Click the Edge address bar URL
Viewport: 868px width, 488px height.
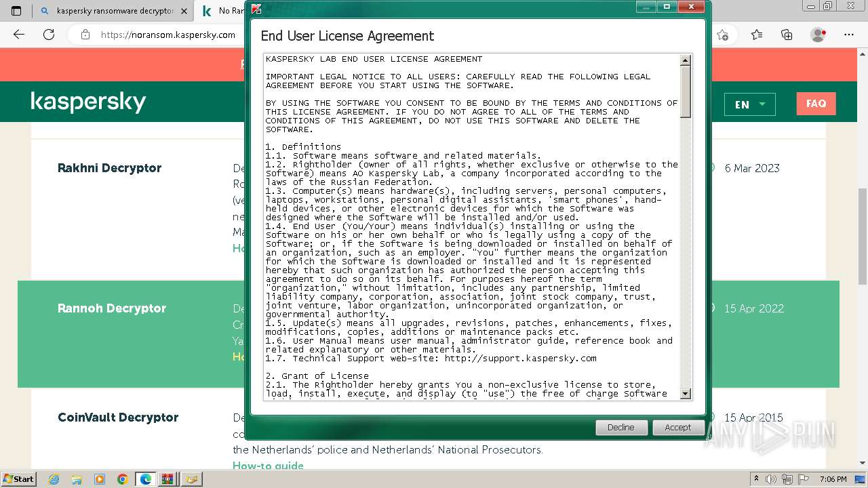168,35
